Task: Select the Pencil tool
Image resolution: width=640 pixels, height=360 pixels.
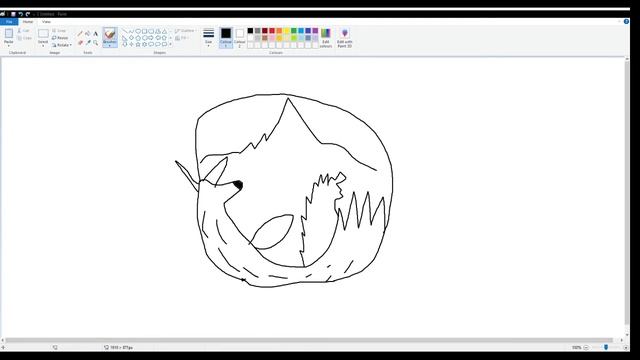Action: [80, 33]
